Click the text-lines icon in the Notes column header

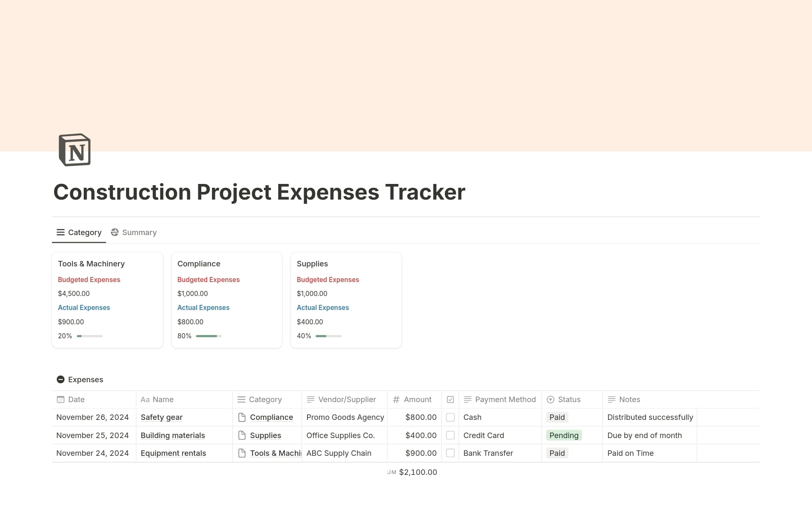click(x=612, y=399)
